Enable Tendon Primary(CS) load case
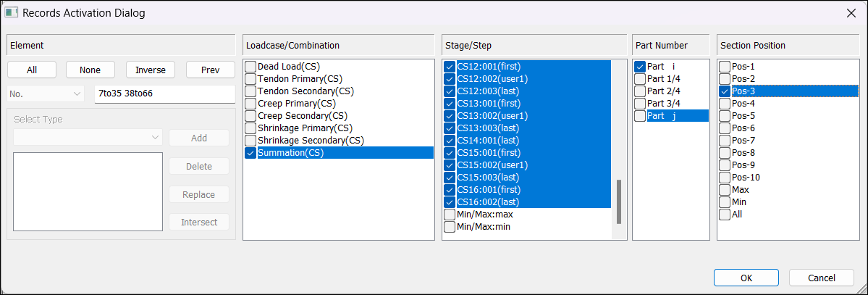This screenshot has height=295, width=868. click(x=250, y=79)
